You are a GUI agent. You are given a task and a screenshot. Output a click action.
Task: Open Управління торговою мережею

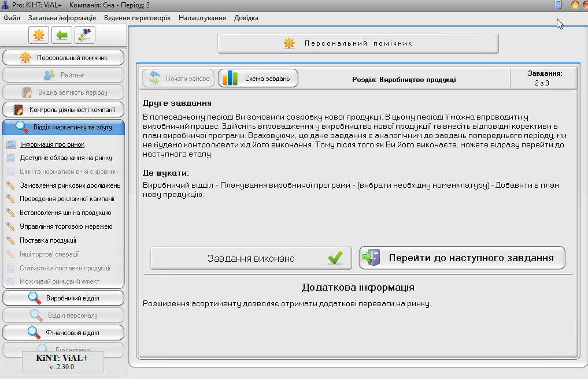click(66, 226)
